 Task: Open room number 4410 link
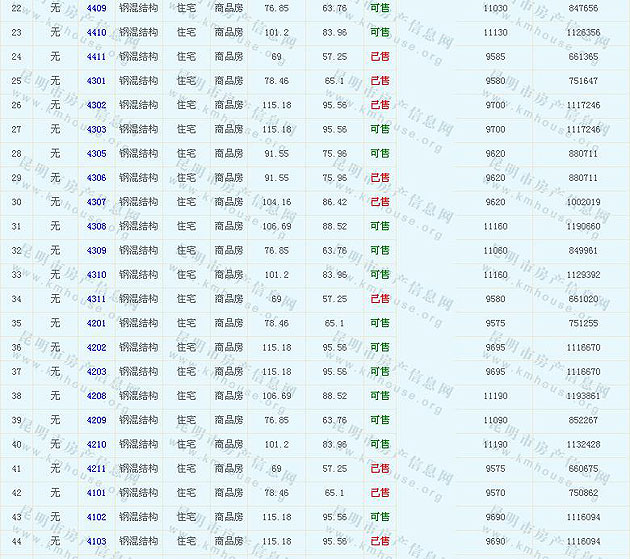point(96,32)
